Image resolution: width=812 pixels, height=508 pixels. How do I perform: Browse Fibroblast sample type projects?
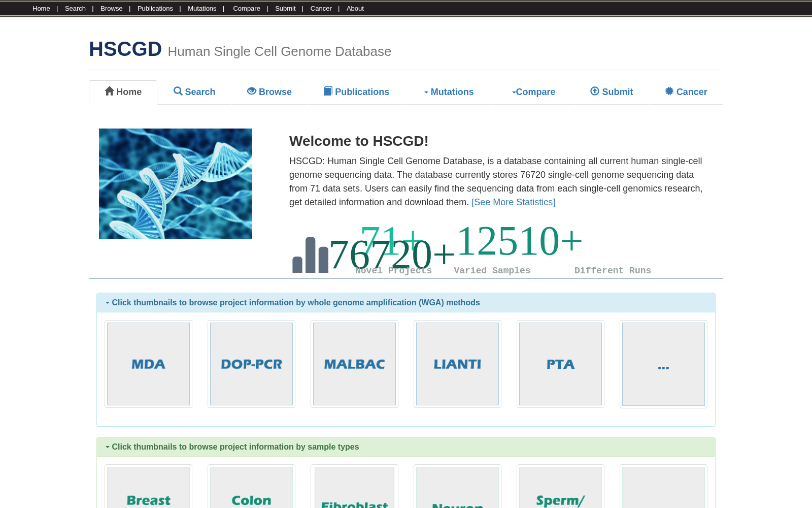click(354, 487)
